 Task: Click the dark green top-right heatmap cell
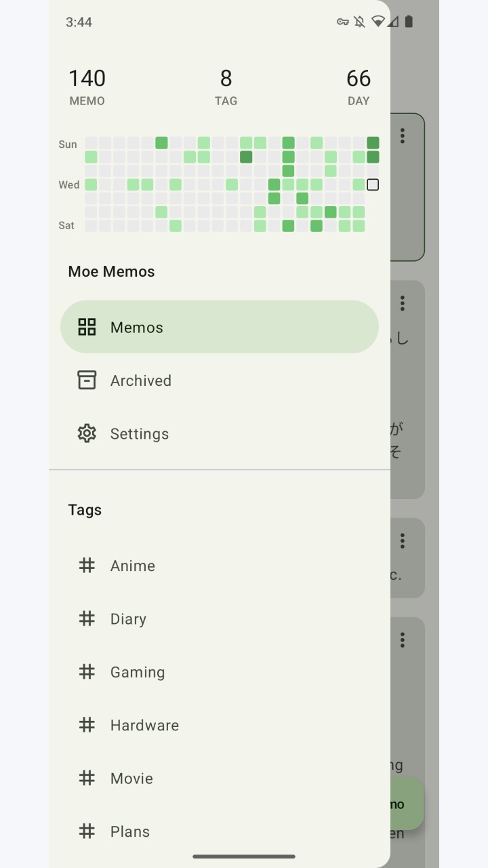(373, 142)
